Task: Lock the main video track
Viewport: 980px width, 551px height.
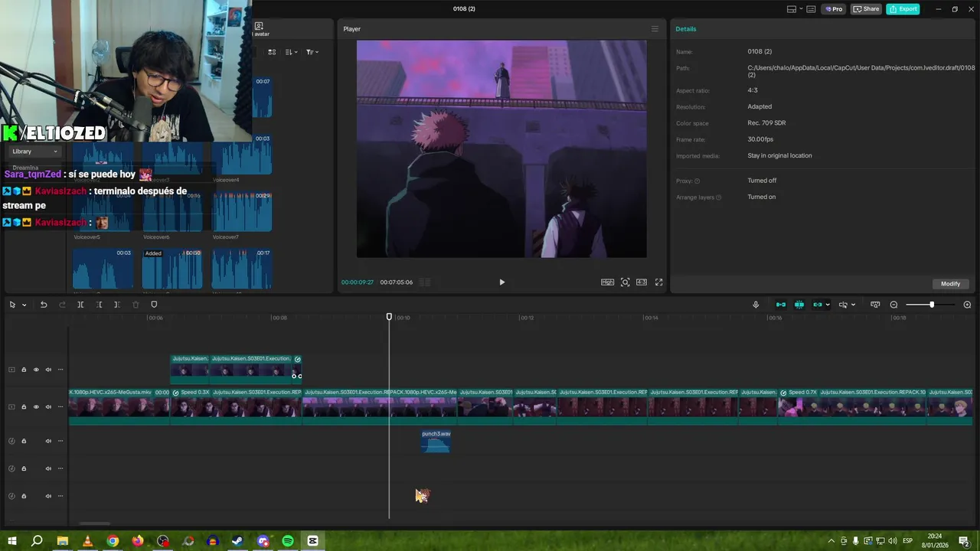Action: [24, 407]
